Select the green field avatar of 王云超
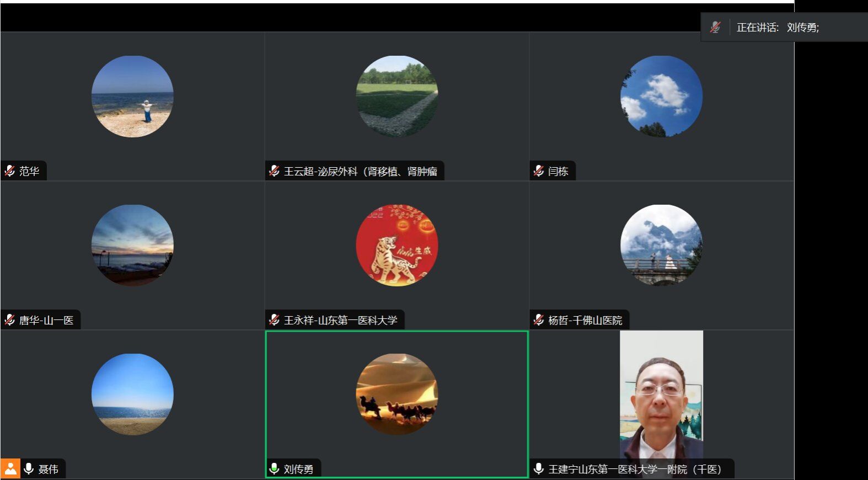The width and height of the screenshot is (868, 480). point(397,97)
